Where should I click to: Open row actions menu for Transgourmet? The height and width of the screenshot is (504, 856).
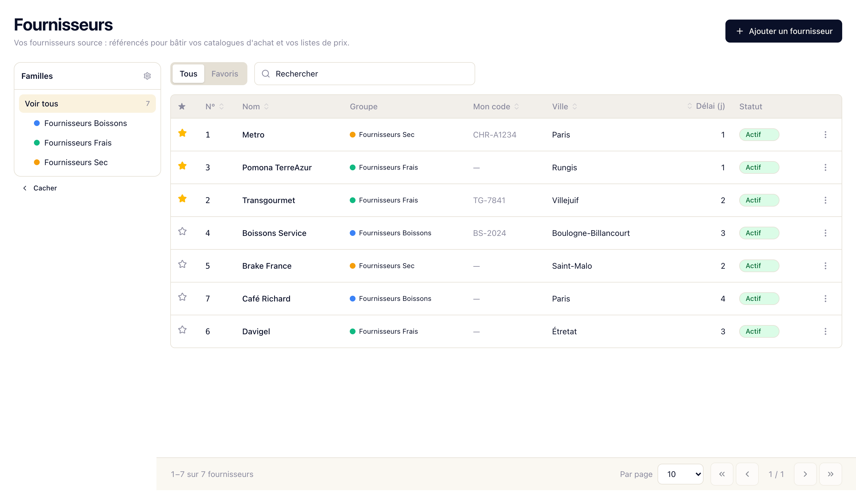pyautogui.click(x=825, y=201)
